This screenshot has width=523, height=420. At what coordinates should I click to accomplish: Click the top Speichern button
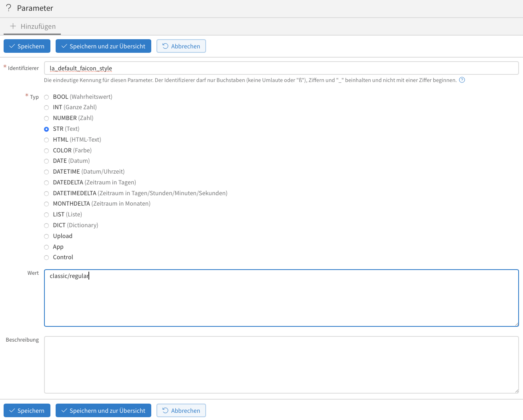coord(27,46)
